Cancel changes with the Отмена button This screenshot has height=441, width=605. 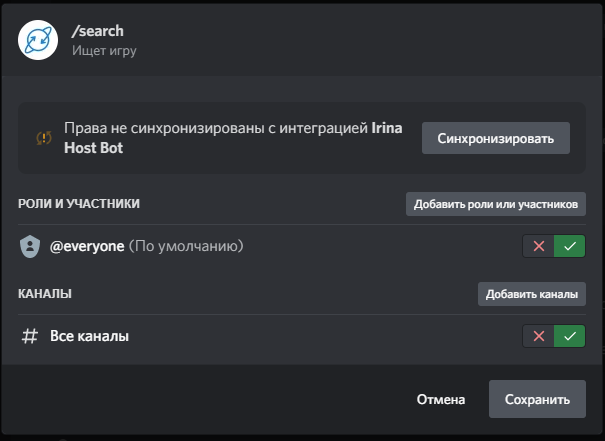click(x=441, y=399)
